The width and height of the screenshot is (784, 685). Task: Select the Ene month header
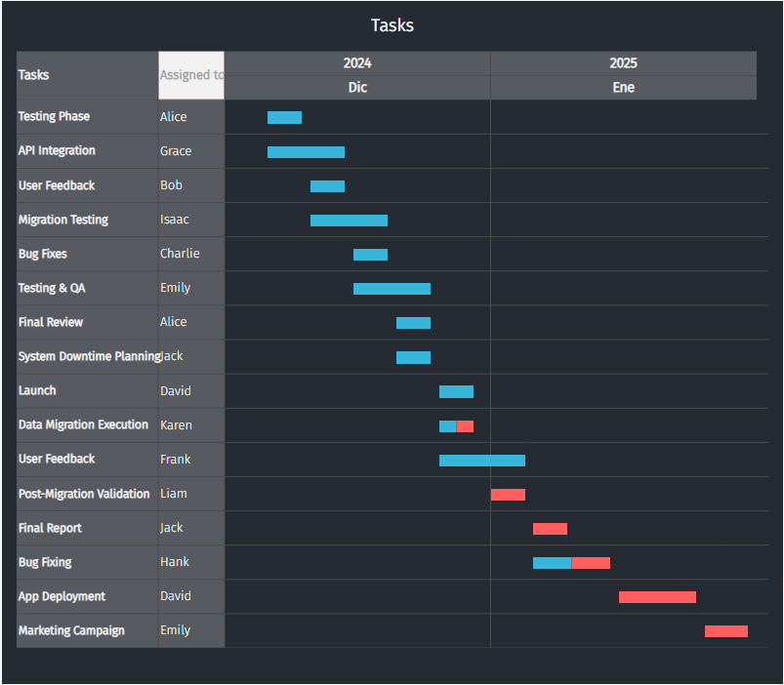624,88
